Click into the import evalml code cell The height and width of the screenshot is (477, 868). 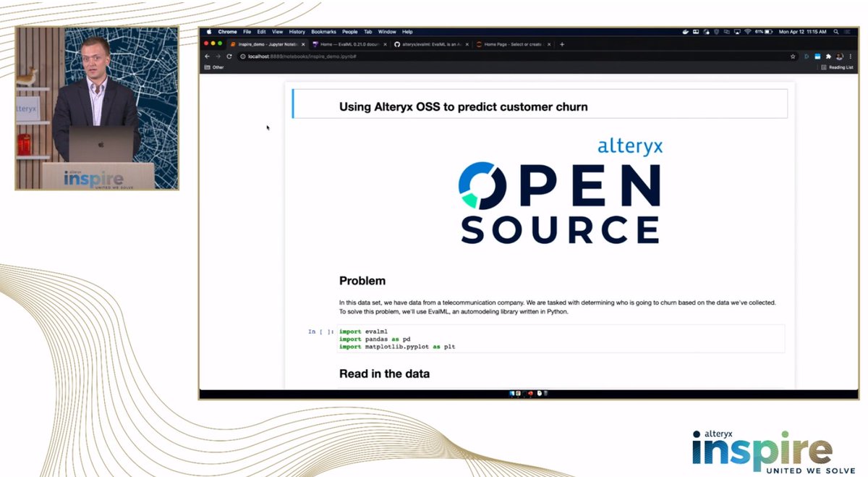tap(561, 339)
